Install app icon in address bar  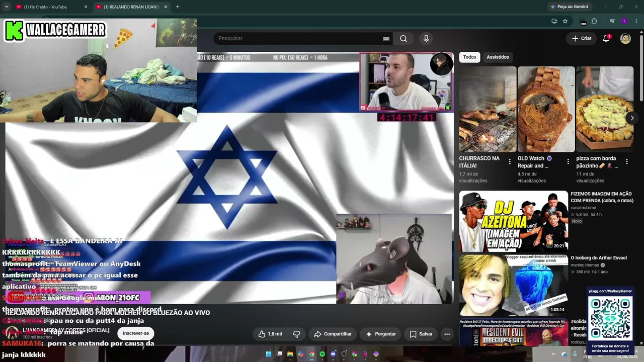554,21
